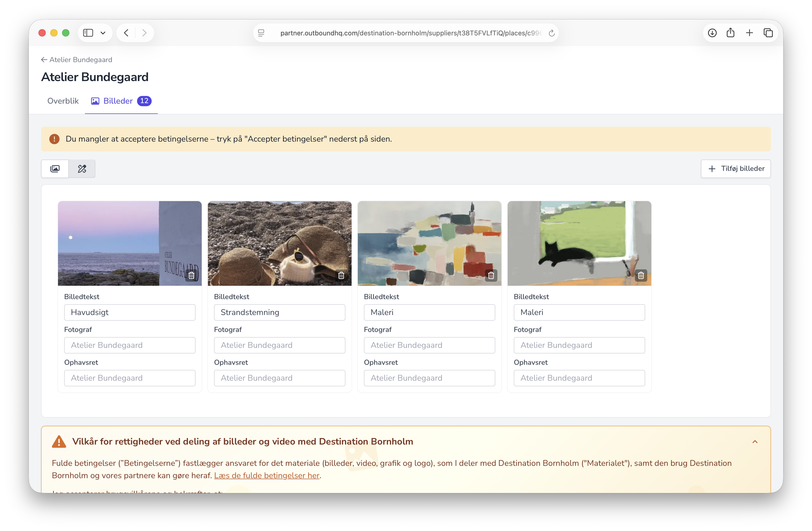Click trash icon on colorful town painting

coord(491,275)
